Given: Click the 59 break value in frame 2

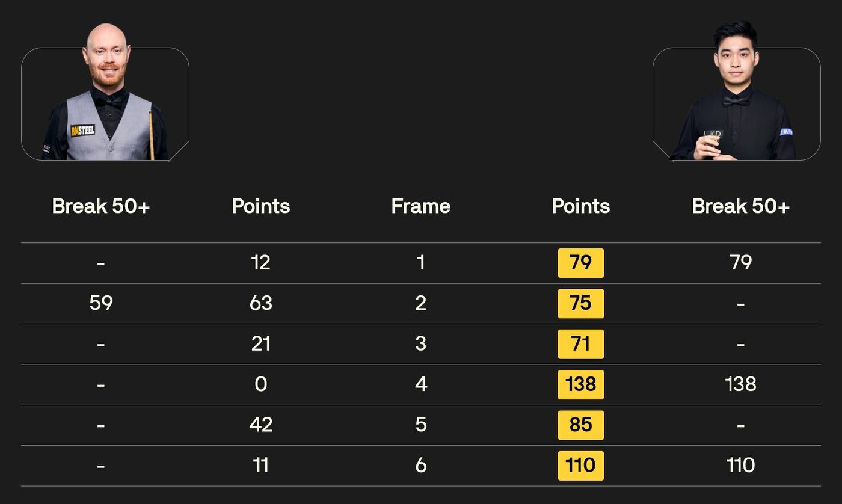Looking at the screenshot, I should (100, 303).
